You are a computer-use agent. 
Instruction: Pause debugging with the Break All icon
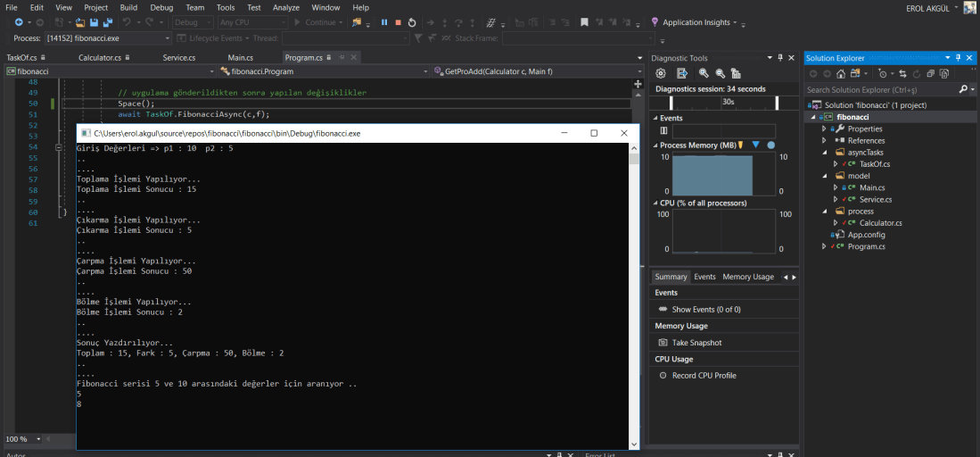coord(384,22)
